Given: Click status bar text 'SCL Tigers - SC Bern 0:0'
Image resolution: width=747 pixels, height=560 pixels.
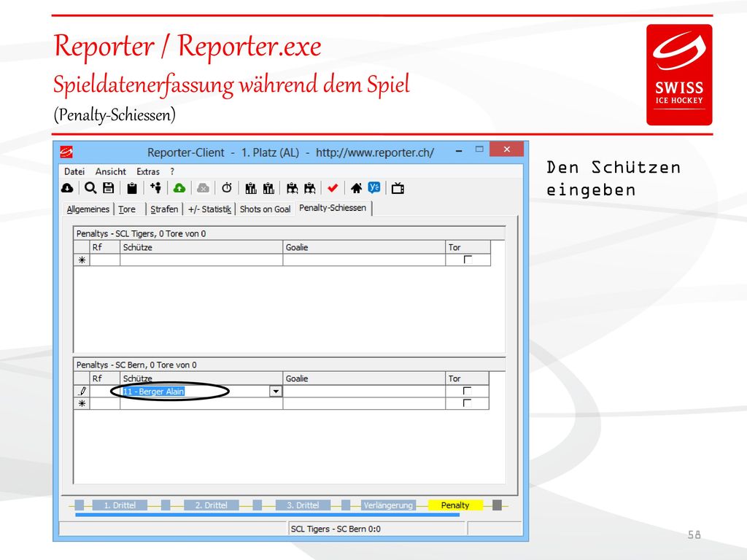Looking at the screenshot, I should click(336, 529).
